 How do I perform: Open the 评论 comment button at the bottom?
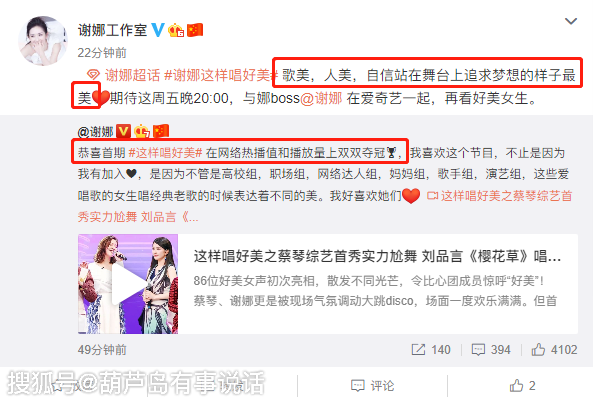click(x=373, y=386)
